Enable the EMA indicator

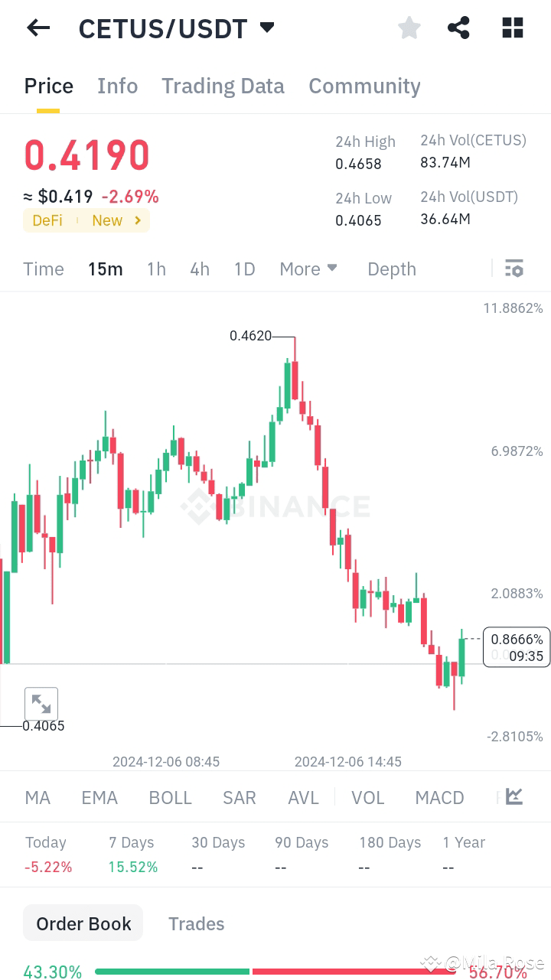point(99,797)
